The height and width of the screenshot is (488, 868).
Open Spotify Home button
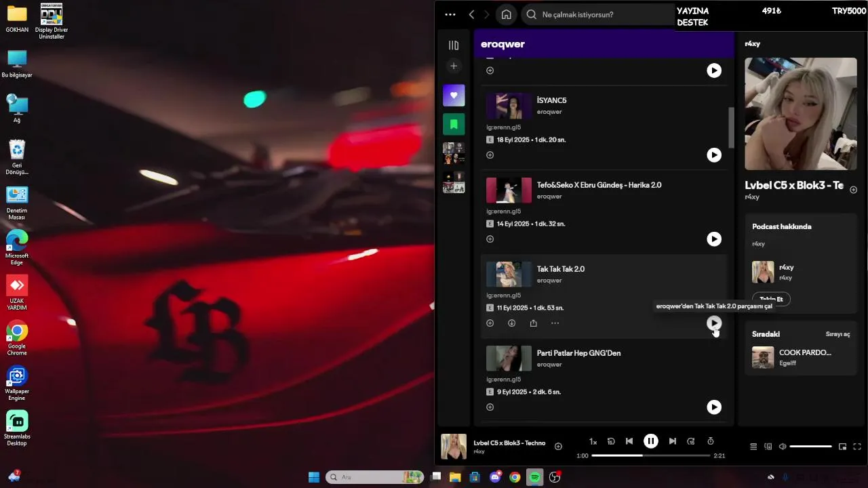pyautogui.click(x=506, y=14)
